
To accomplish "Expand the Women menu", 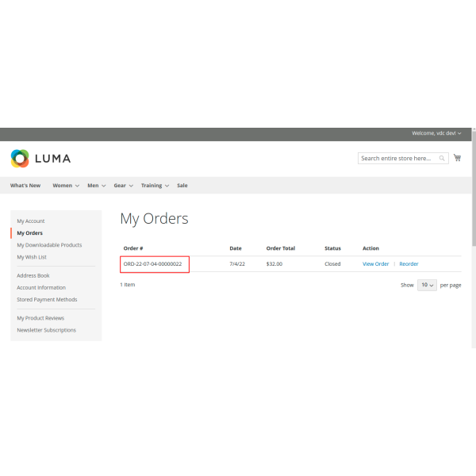I will pos(66,186).
